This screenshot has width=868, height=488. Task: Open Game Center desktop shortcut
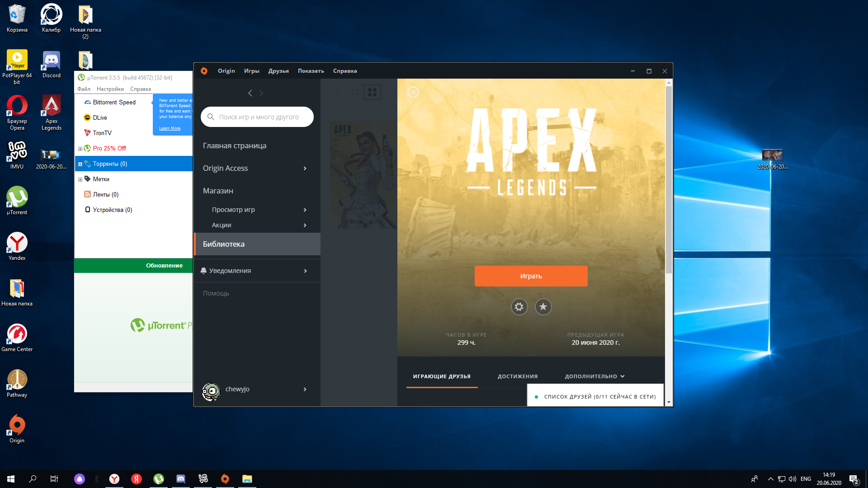(17, 338)
